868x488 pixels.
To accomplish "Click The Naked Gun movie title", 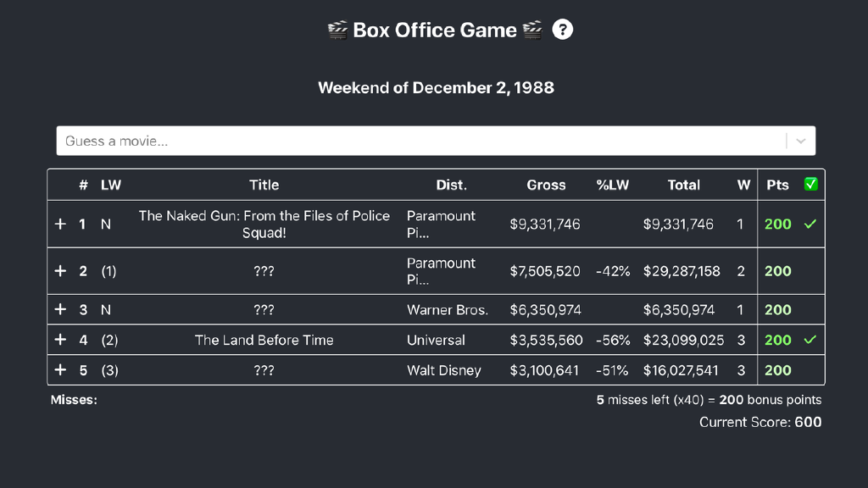I will tap(264, 225).
